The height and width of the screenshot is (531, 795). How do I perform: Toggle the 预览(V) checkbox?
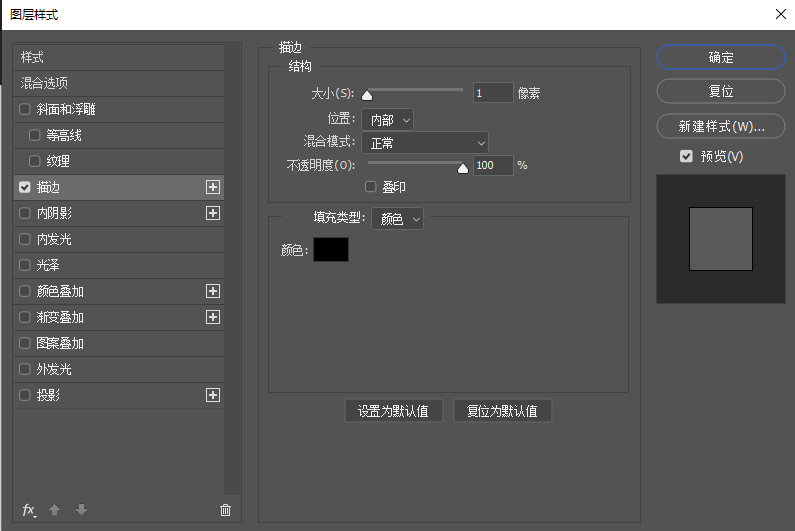tap(686, 156)
